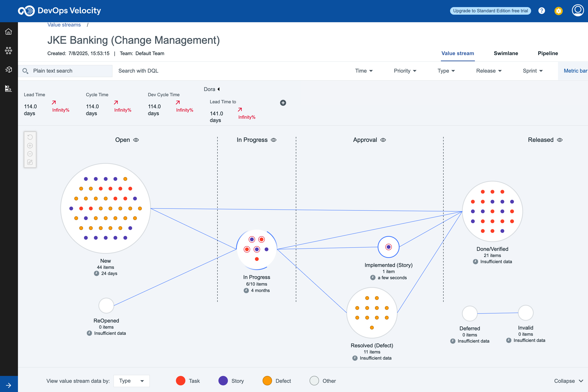Click the Other legend swatch

coord(314,381)
